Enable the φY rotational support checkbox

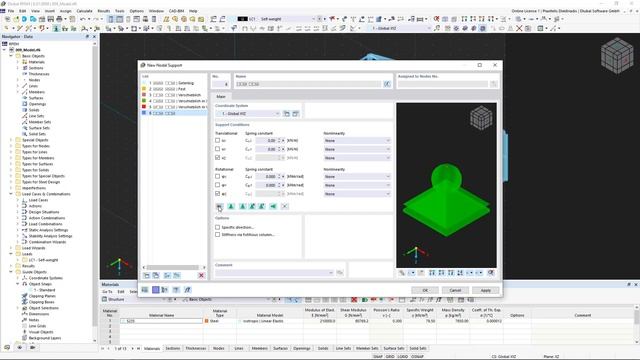[x=218, y=185]
